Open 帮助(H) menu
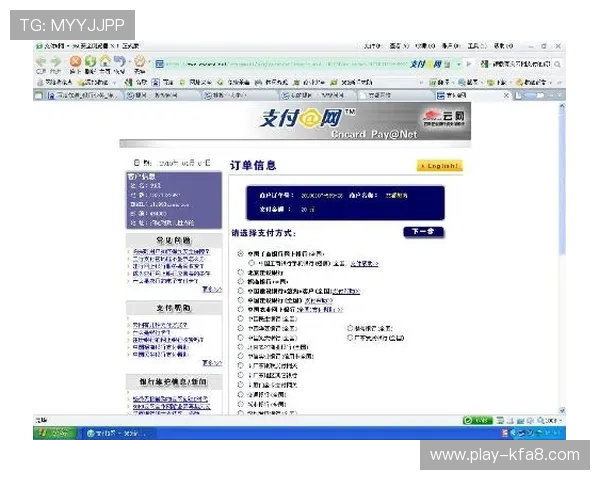 (x=503, y=46)
